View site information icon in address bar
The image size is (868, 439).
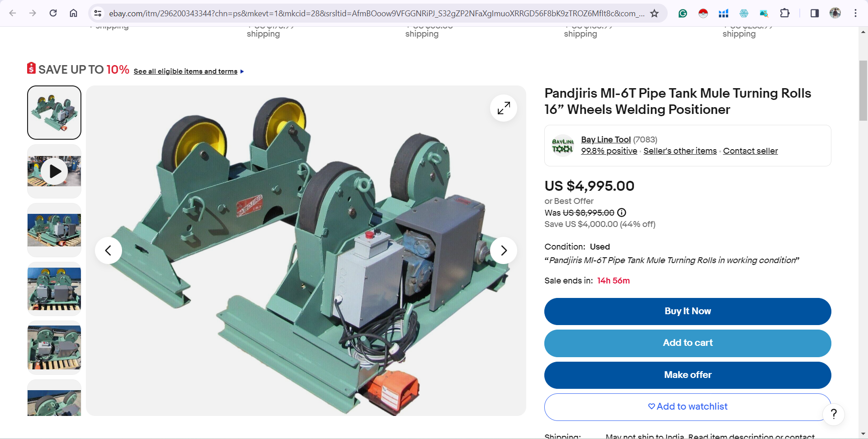[98, 14]
